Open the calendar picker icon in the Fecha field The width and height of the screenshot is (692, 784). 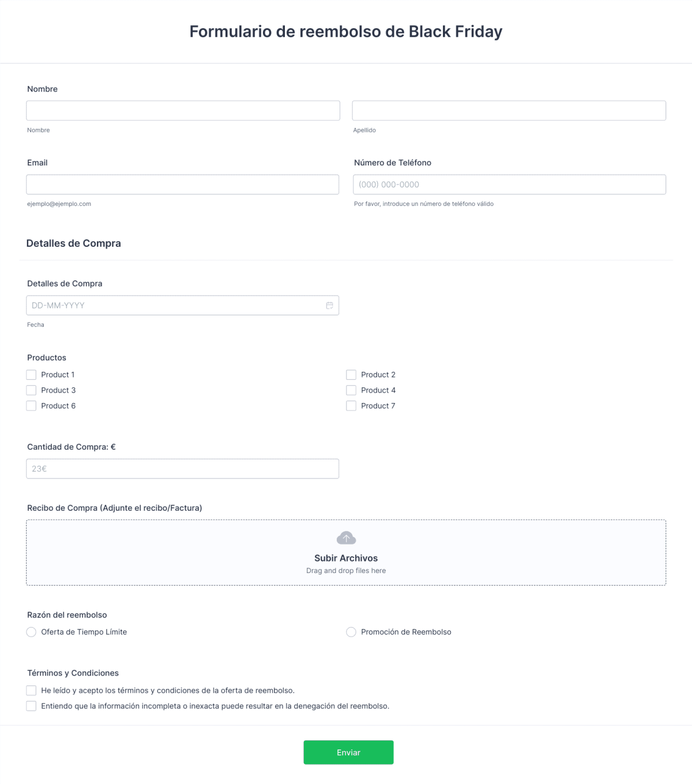(x=329, y=305)
